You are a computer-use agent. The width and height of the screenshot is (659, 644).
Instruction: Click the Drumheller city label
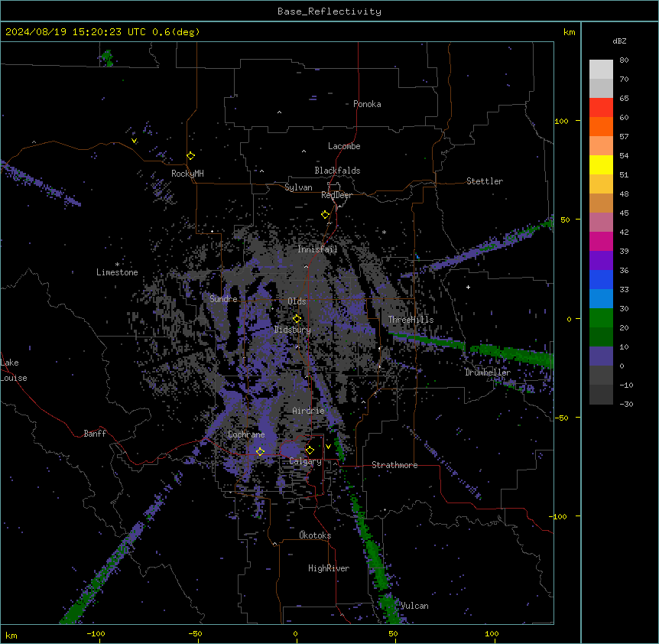(488, 372)
